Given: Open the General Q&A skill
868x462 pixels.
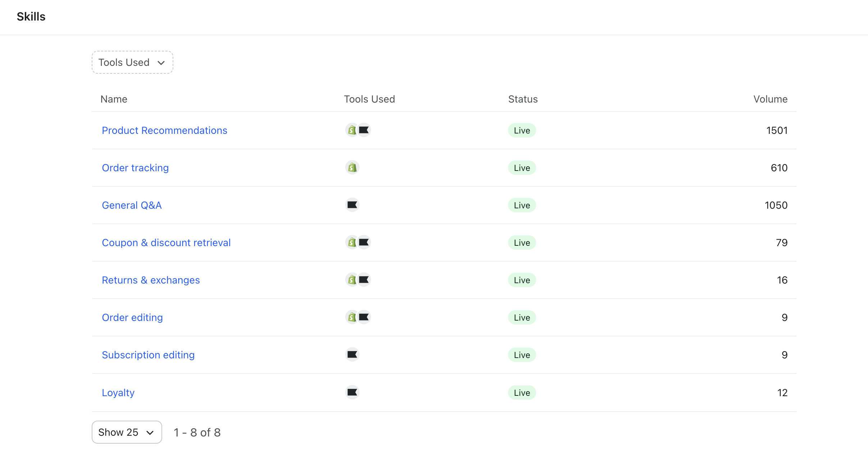Looking at the screenshot, I should (x=132, y=205).
